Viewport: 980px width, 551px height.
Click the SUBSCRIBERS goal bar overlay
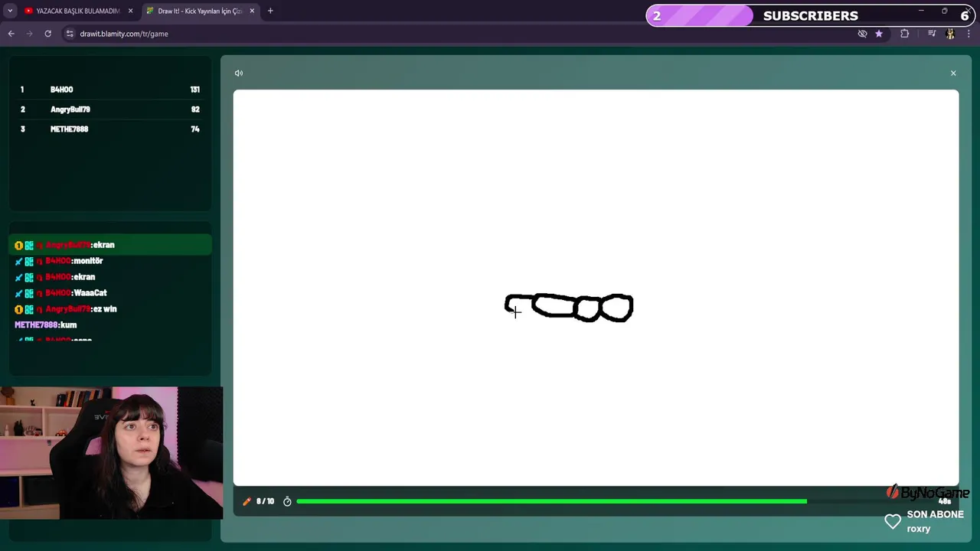pos(812,15)
